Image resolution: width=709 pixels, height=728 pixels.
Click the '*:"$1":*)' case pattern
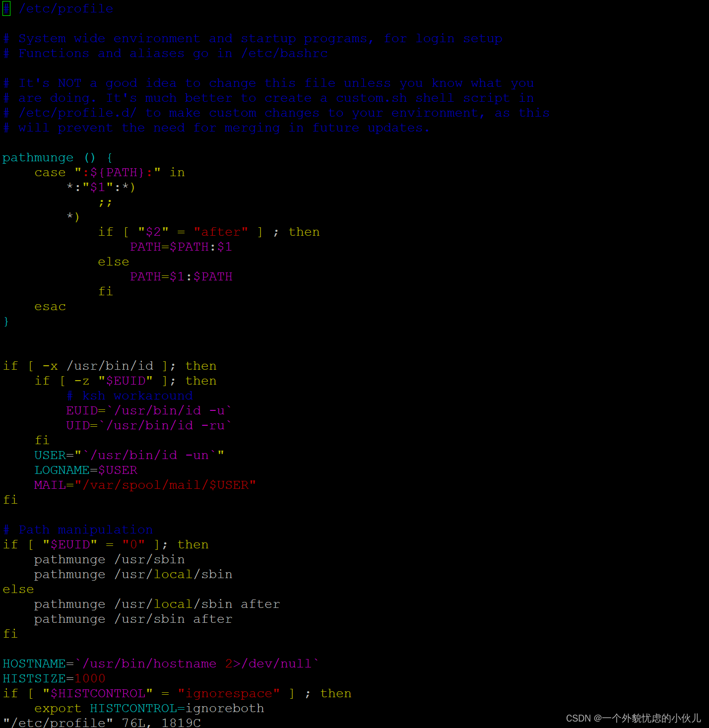tap(101, 188)
